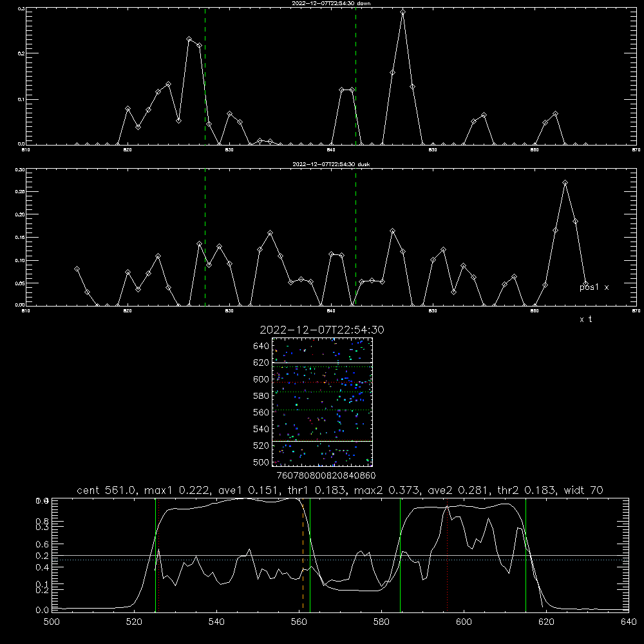
Task: Pick the tallest peak marker in the dawn plot
Action: pyautogui.click(x=403, y=12)
